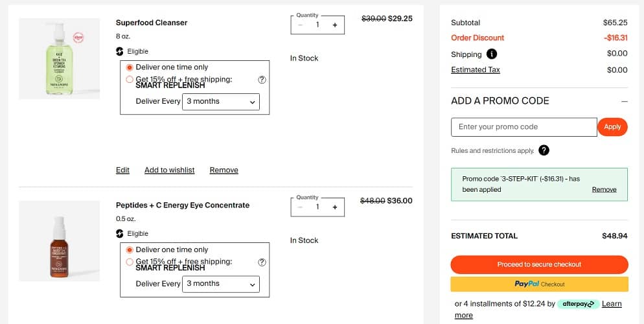Open Smart Replenish help icon for Cleanser
The height and width of the screenshot is (324, 644).
(262, 80)
